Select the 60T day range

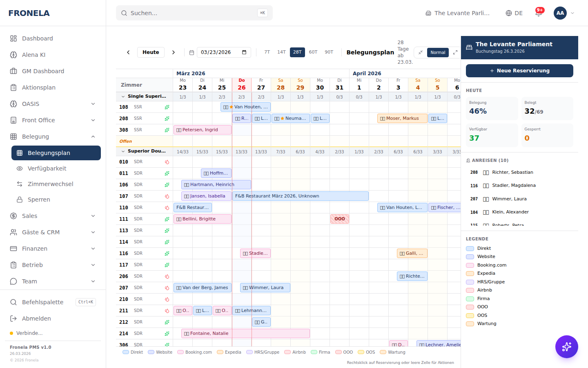click(x=313, y=52)
